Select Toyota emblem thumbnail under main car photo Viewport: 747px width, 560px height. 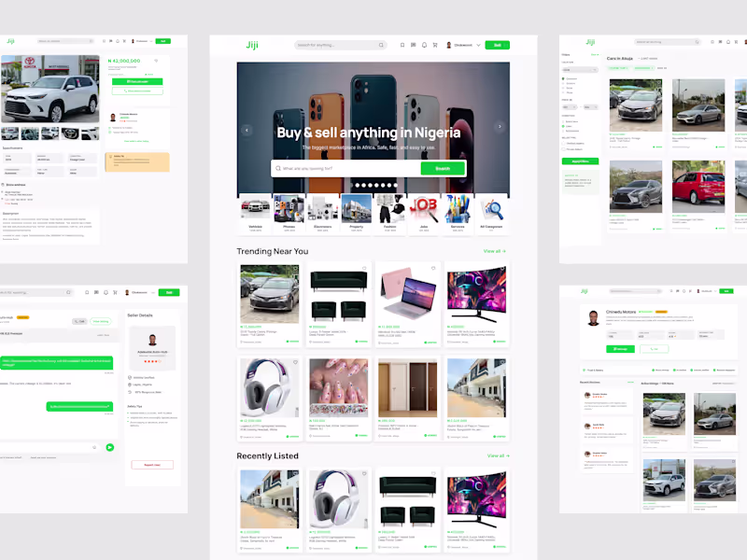click(70, 133)
